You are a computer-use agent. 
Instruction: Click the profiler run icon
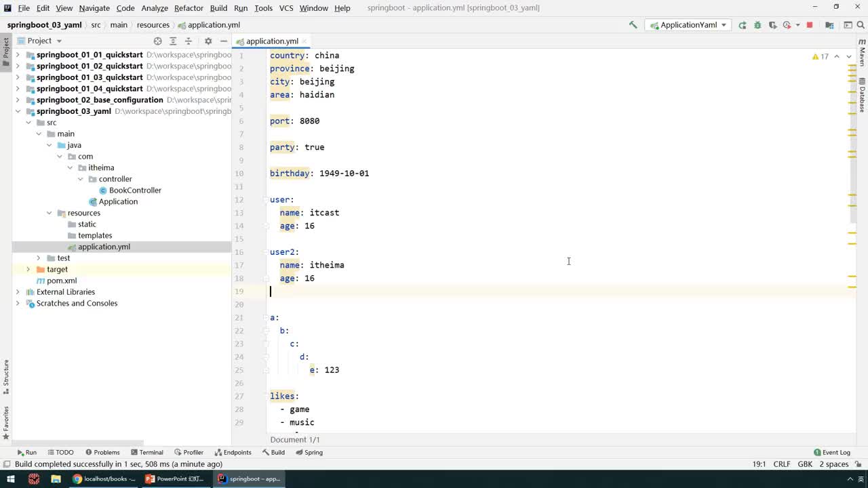787,25
